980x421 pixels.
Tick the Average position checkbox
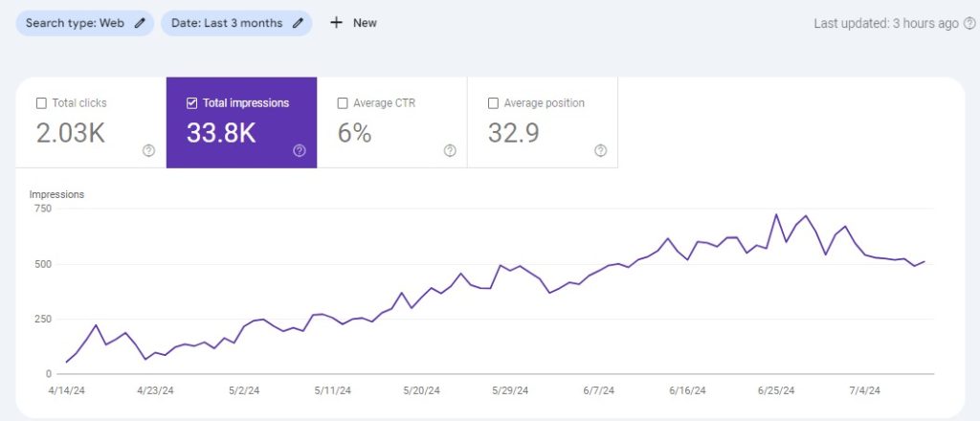[x=493, y=103]
